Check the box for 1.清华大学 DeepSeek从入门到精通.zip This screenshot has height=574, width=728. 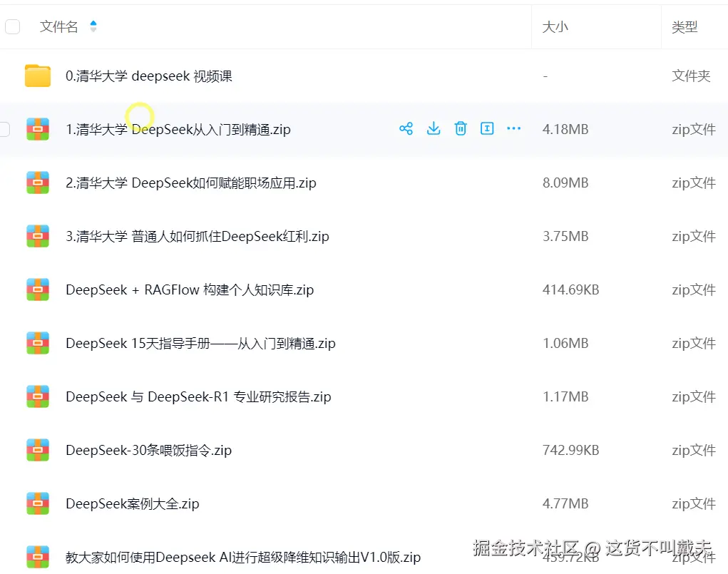click(x=5, y=129)
